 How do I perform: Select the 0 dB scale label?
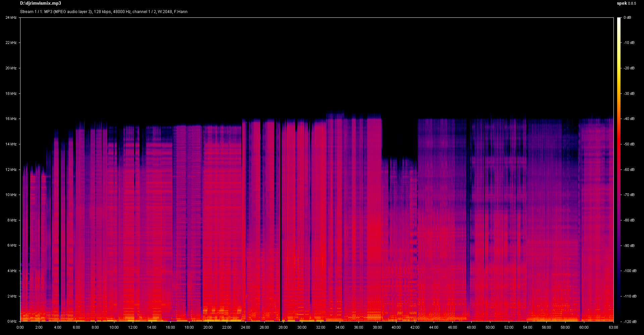pos(627,17)
